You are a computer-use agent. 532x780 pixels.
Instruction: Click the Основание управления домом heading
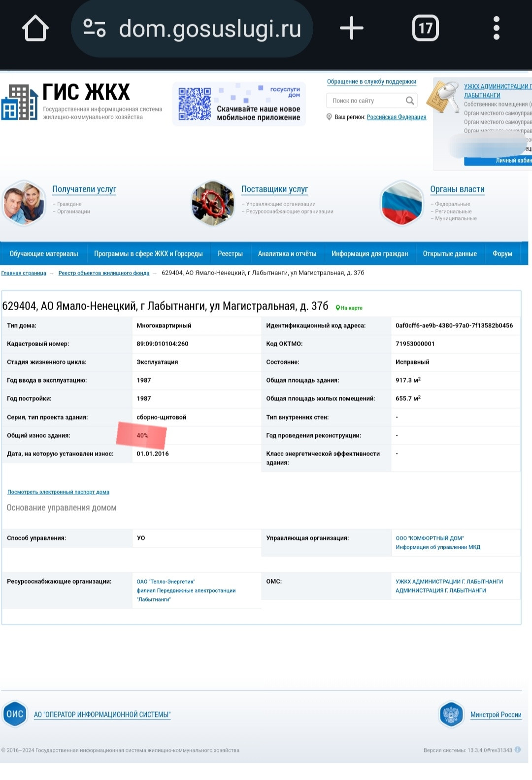62,508
